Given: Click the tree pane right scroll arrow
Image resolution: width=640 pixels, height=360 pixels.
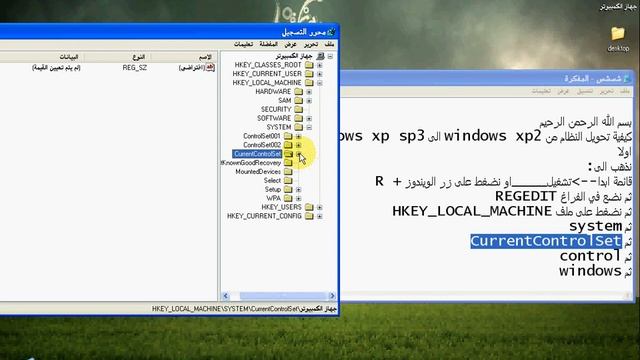Looking at the screenshot, I should click(332, 296).
